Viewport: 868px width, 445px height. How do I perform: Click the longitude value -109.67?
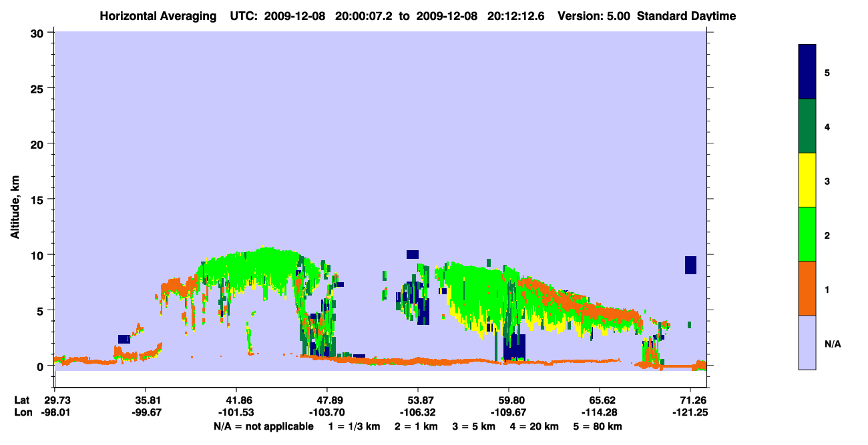tap(509, 412)
